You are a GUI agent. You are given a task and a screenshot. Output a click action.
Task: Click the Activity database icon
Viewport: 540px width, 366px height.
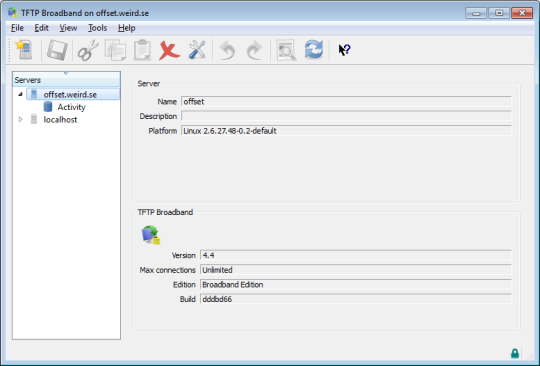(48, 107)
